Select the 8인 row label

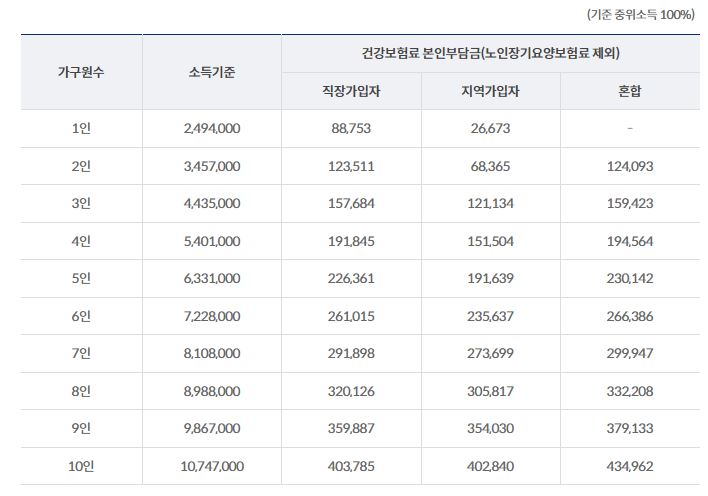81,391
